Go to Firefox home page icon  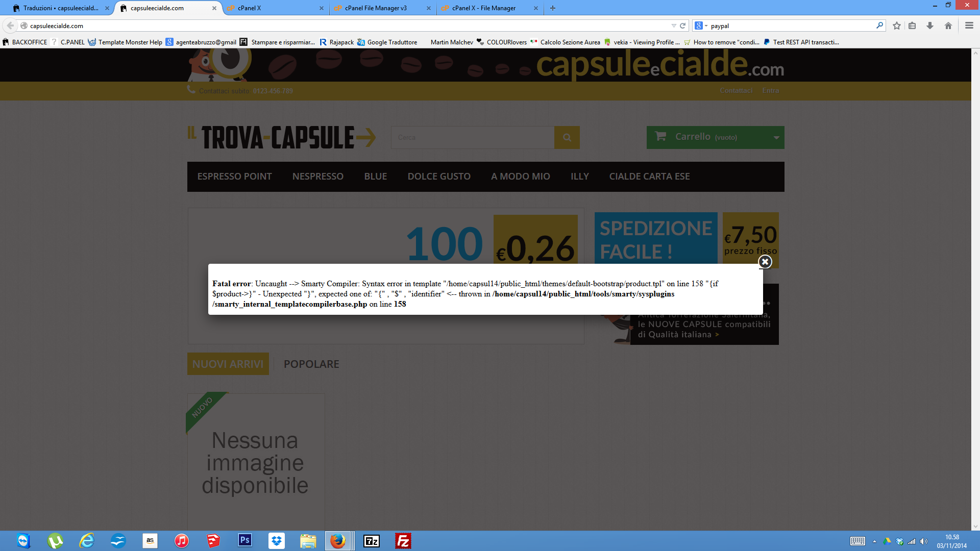948,26
